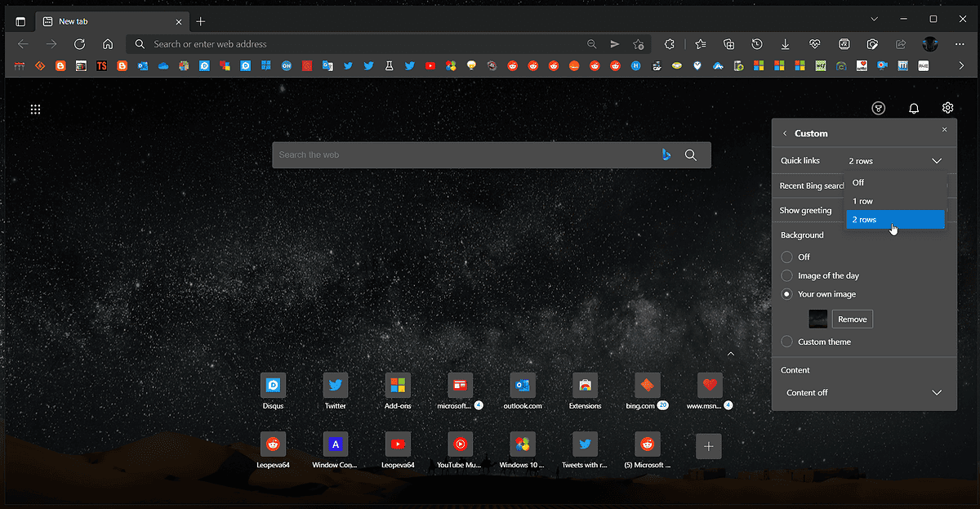Open the tracking prevention shield icon
Image resolution: width=980 pixels, height=509 pixels.
coord(878,108)
